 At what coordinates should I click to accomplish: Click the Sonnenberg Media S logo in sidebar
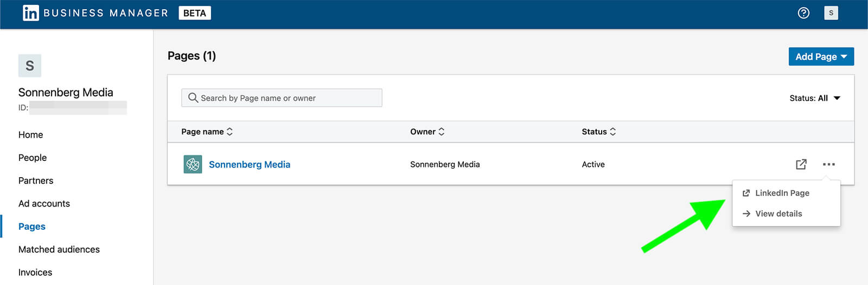click(30, 66)
